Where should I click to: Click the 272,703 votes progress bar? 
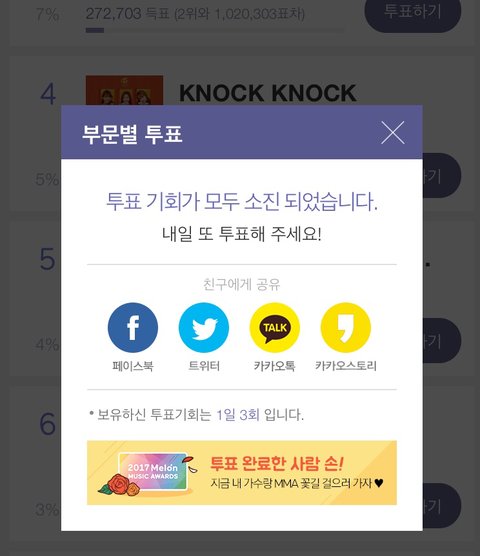[214, 30]
